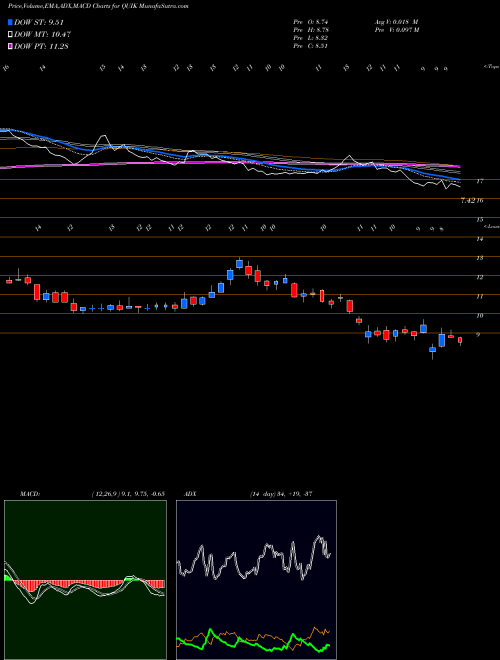Click the tall blue candlestick at the price peak
500x660 pixels.
[239, 263]
